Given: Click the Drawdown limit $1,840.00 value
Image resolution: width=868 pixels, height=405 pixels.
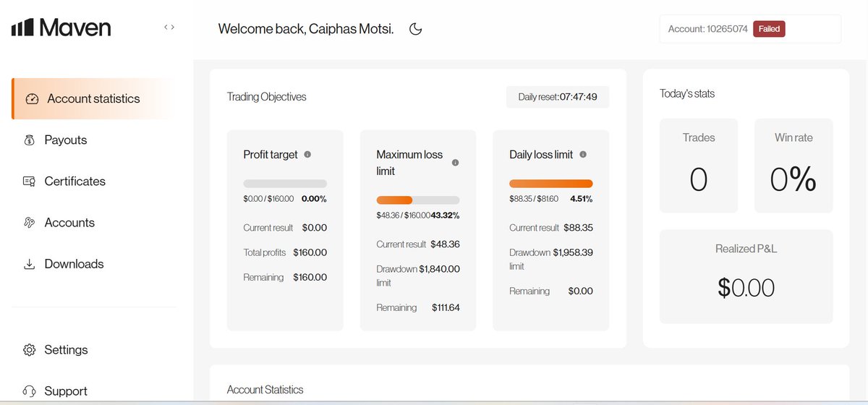Looking at the screenshot, I should pyautogui.click(x=439, y=269).
